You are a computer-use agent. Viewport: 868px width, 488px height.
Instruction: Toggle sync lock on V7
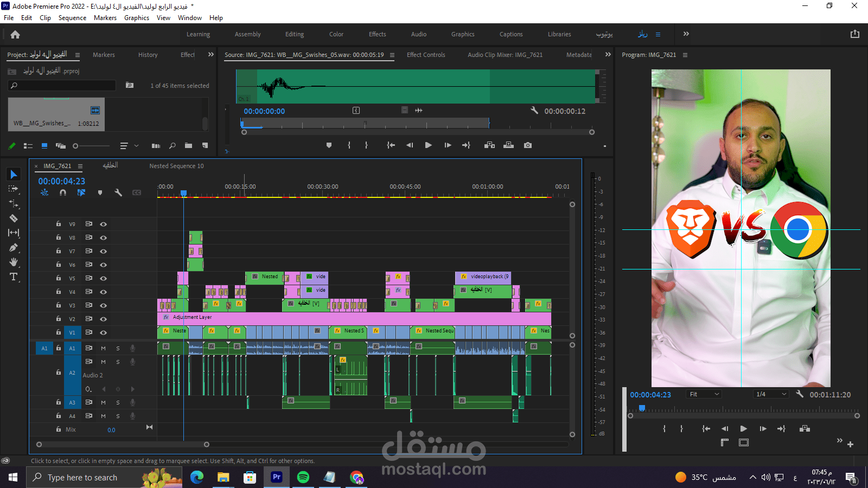88,251
